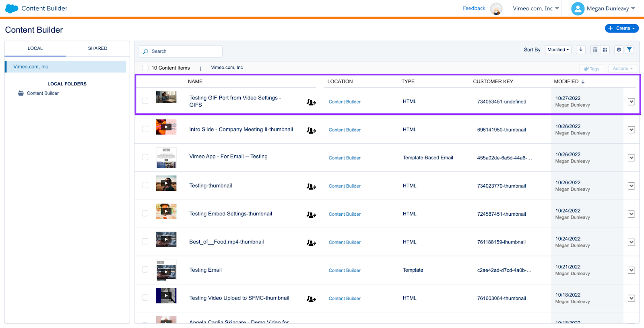Image resolution: width=644 pixels, height=328 pixels.
Task: Select all 10 content items checkbox
Action: [145, 68]
